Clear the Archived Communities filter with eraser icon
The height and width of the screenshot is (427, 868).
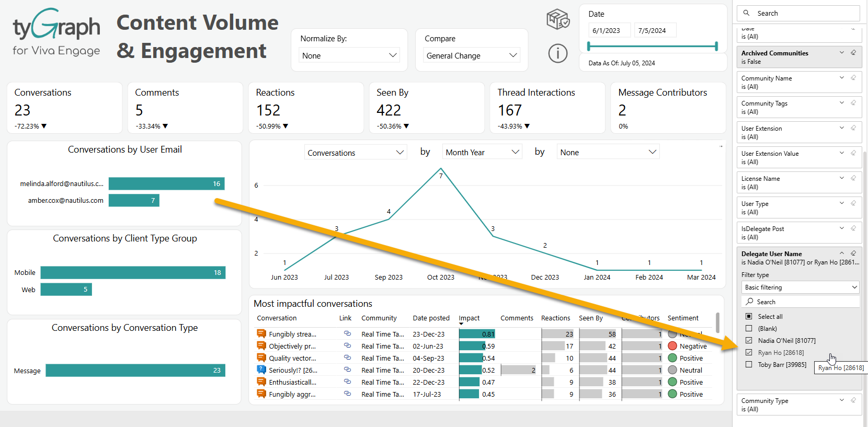853,53
